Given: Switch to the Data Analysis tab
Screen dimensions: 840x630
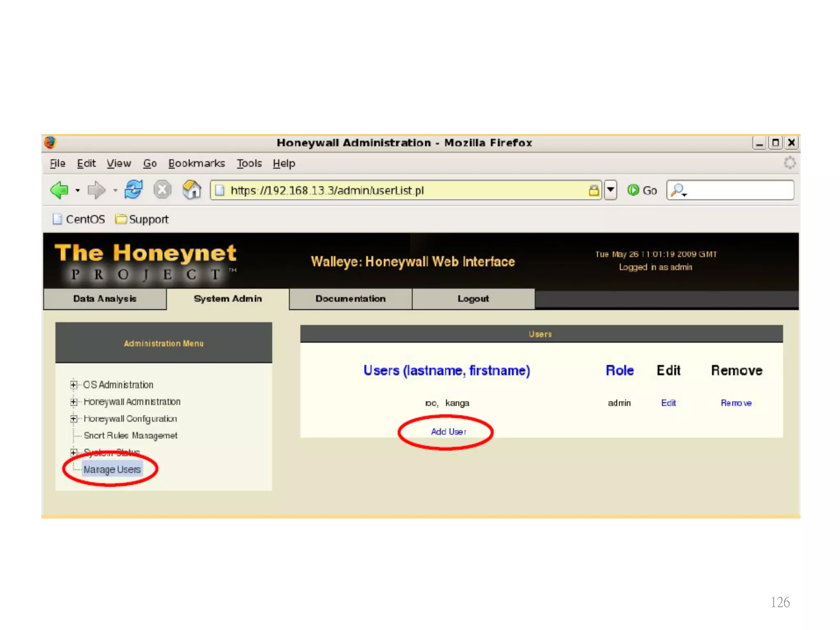Looking at the screenshot, I should coord(105,299).
